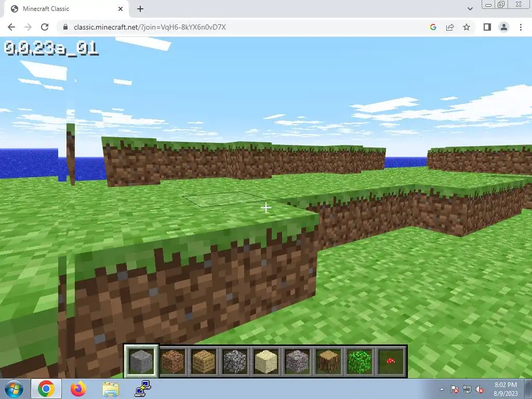The height and width of the screenshot is (399, 532).
Task: Select the cobblestone block in the hotbar
Action: [235, 362]
